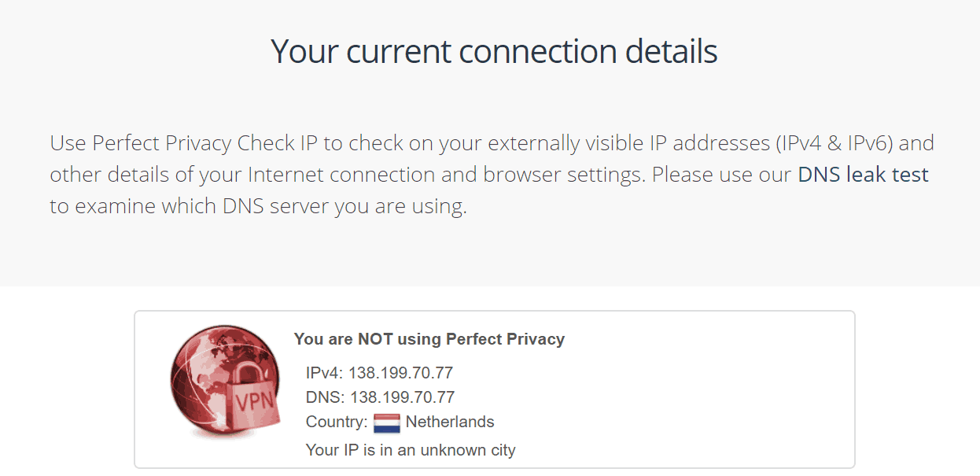
Task: Click "Your IP is in an unknown city" text
Action: click(x=411, y=451)
